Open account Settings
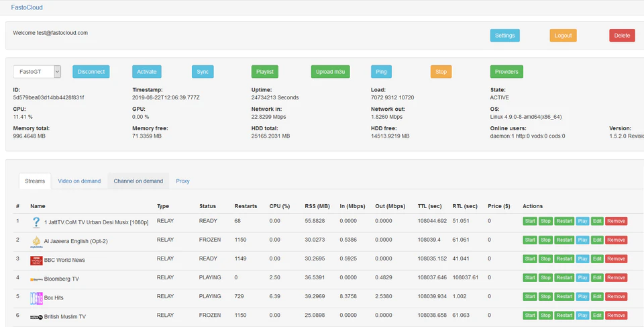The width and height of the screenshot is (644, 327). [504, 36]
